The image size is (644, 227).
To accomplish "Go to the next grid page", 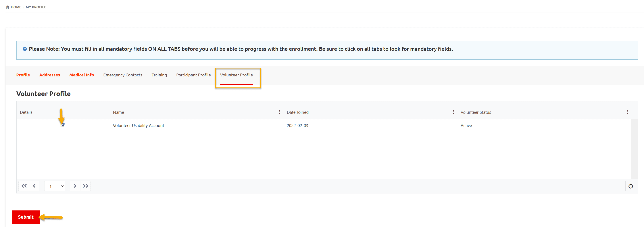I will (75, 186).
